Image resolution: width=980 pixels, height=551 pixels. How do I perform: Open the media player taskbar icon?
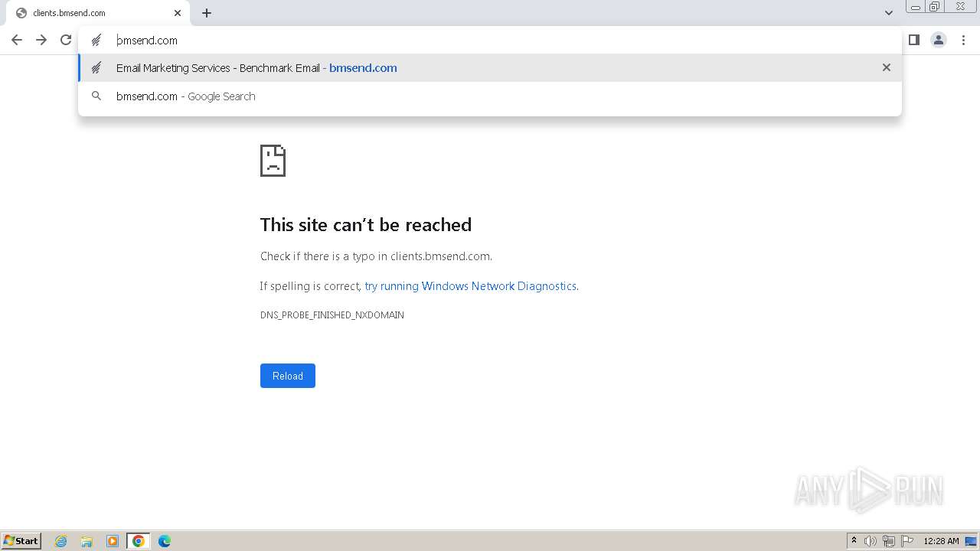click(x=113, y=541)
